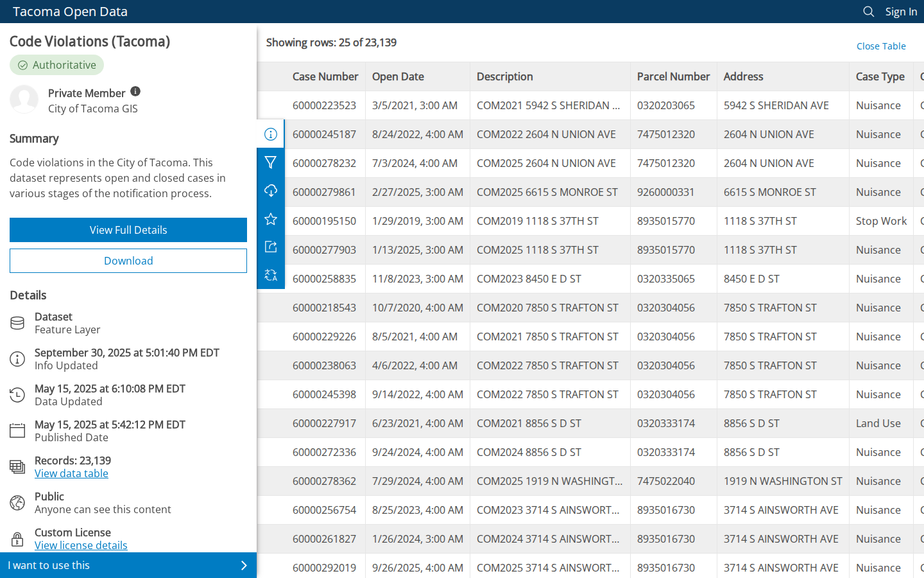Click View Full Details button
Screen dimensions: 924x578
tap(128, 230)
